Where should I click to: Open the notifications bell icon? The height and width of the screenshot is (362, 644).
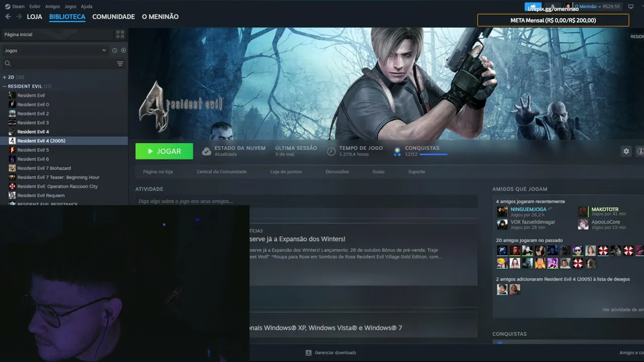click(x=552, y=7)
